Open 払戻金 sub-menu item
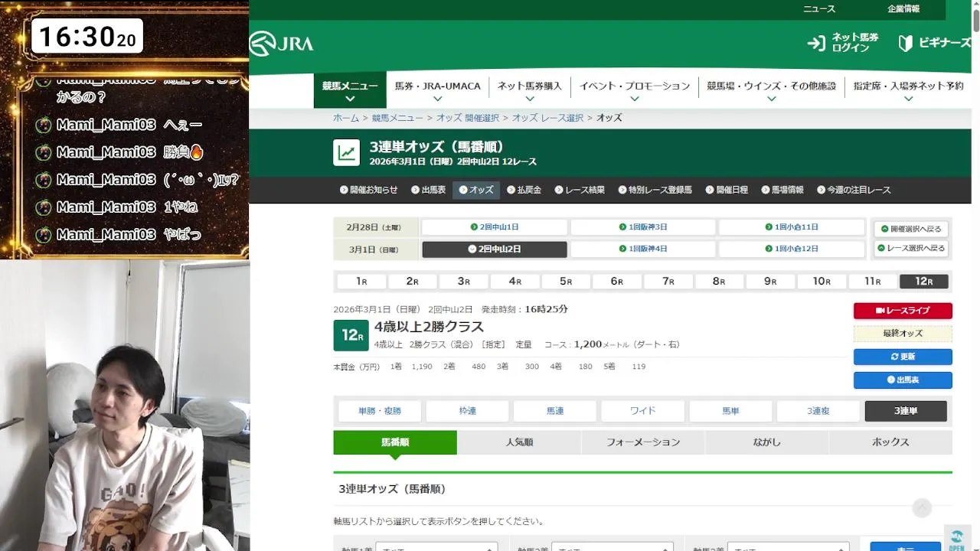 524,190
